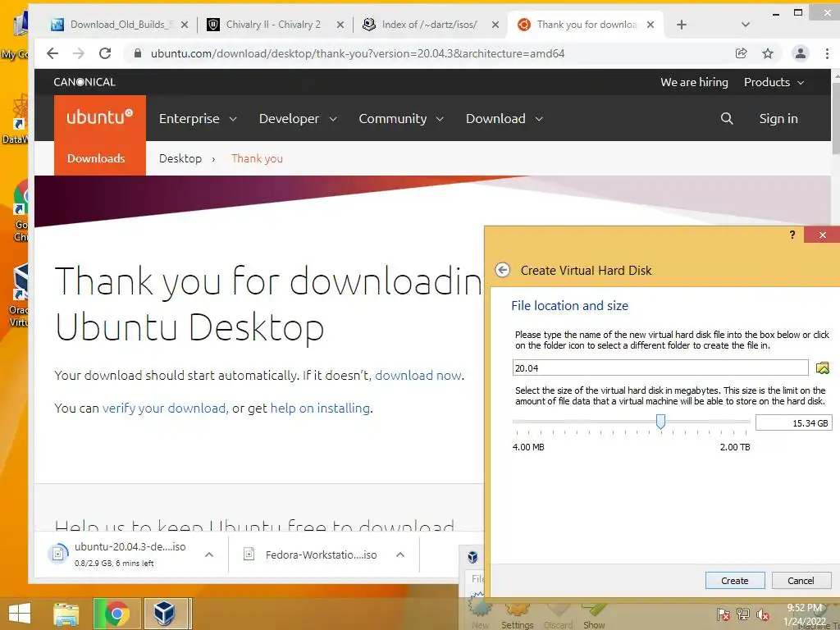Switch to VirtualBox in taskbar
840x630 pixels.
click(166, 614)
